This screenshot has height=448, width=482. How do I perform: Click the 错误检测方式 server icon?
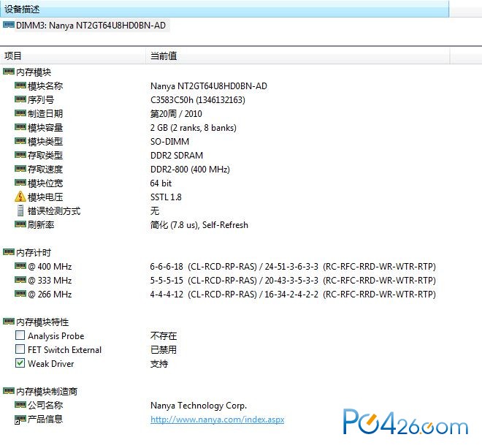[20, 210]
